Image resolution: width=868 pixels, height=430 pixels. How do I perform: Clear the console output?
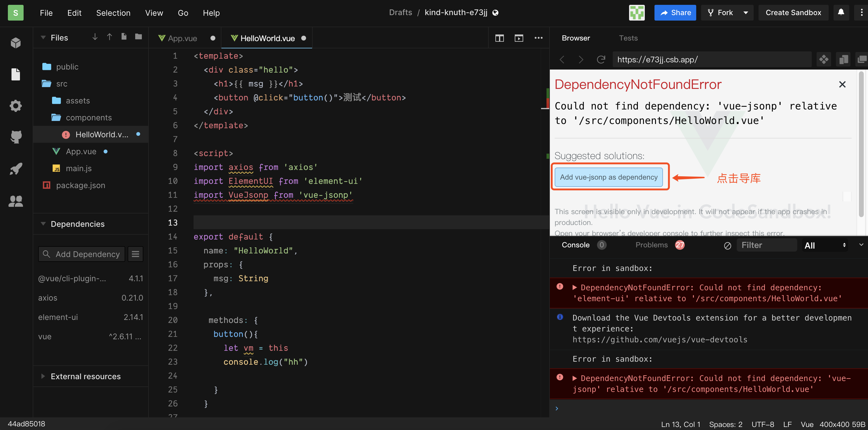tap(727, 246)
